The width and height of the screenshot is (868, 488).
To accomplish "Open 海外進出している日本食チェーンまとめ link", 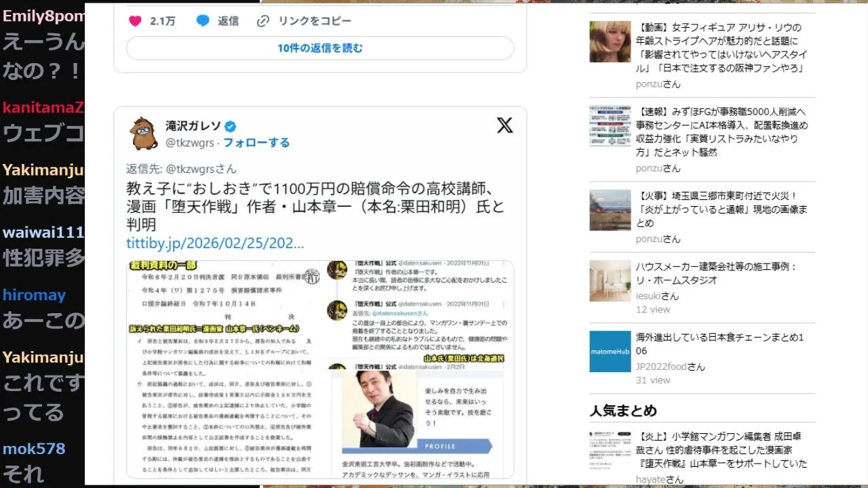I will pos(720,344).
